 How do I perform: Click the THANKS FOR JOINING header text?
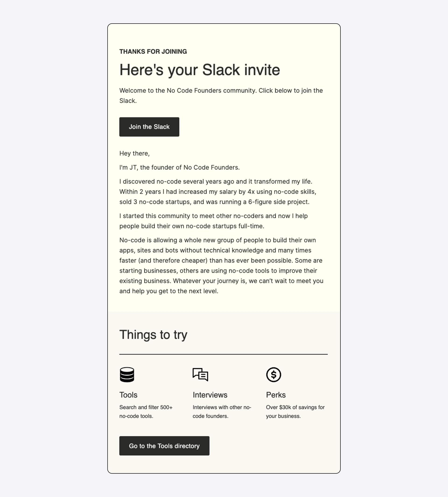(153, 52)
